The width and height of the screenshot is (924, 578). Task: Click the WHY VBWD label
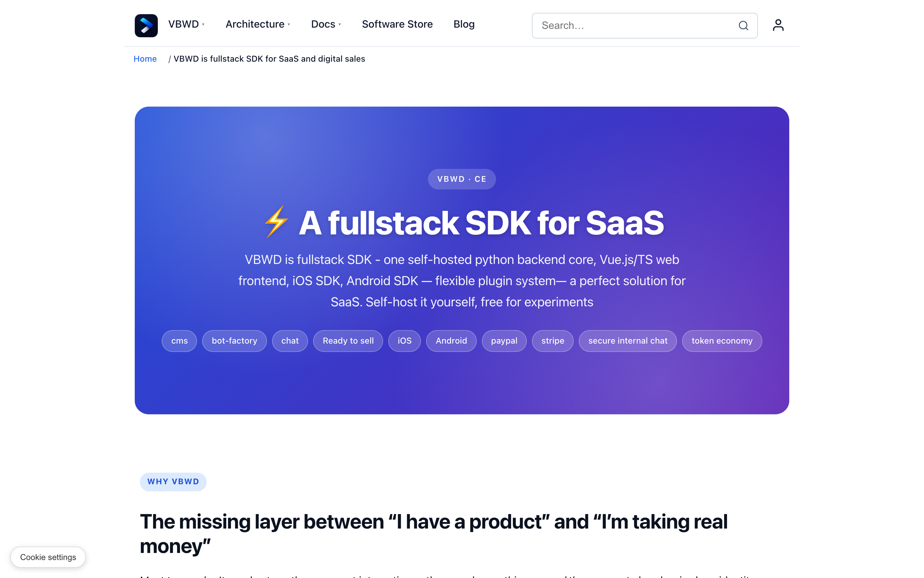(173, 482)
